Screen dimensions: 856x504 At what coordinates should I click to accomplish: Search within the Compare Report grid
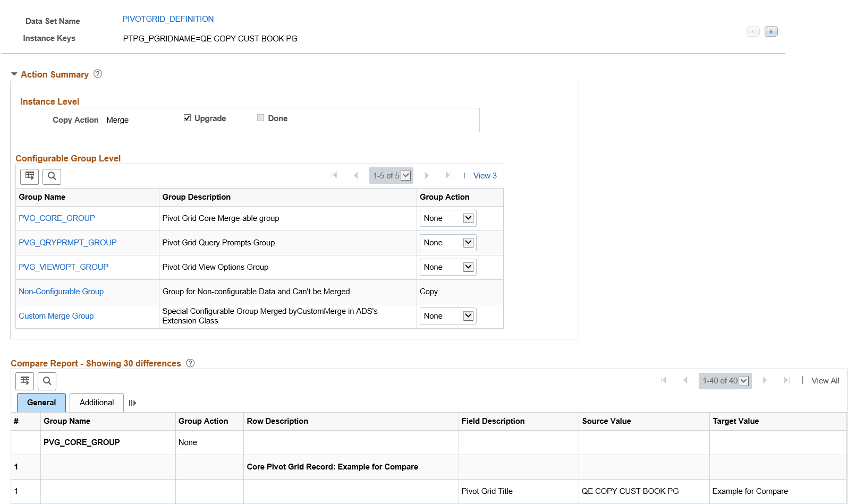[47, 381]
